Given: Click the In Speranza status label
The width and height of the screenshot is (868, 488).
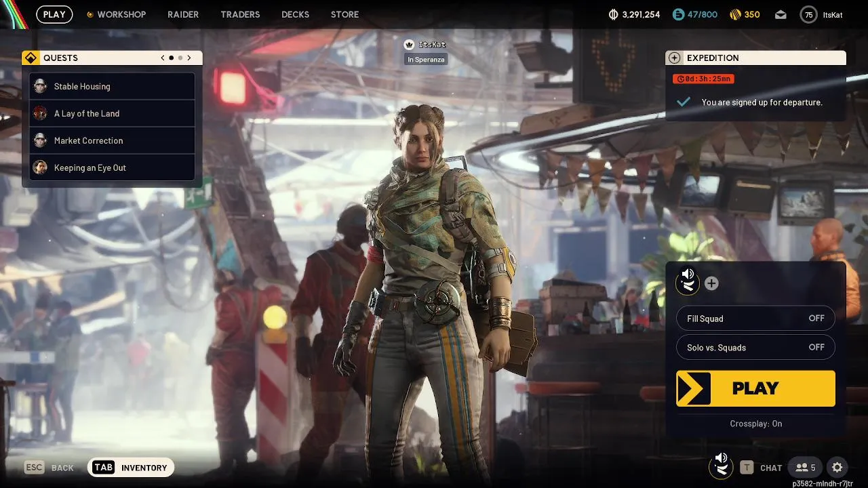Looking at the screenshot, I should pos(427,60).
